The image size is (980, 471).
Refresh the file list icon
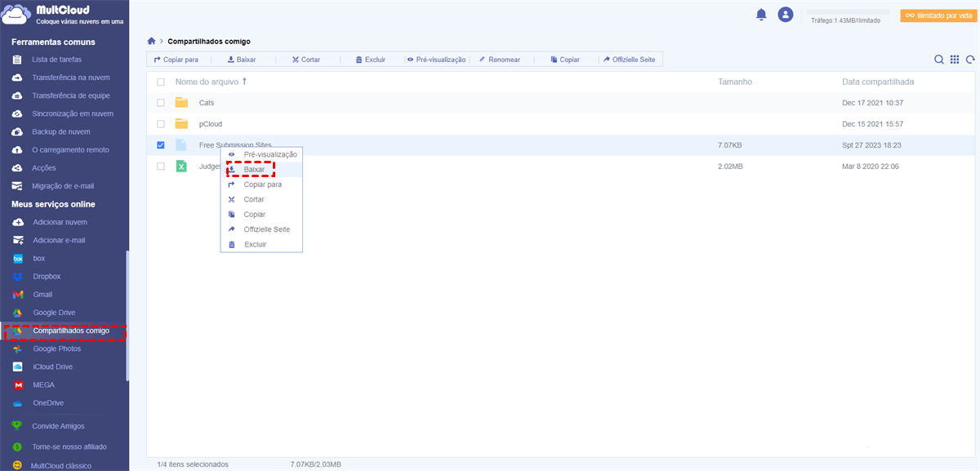tap(970, 60)
